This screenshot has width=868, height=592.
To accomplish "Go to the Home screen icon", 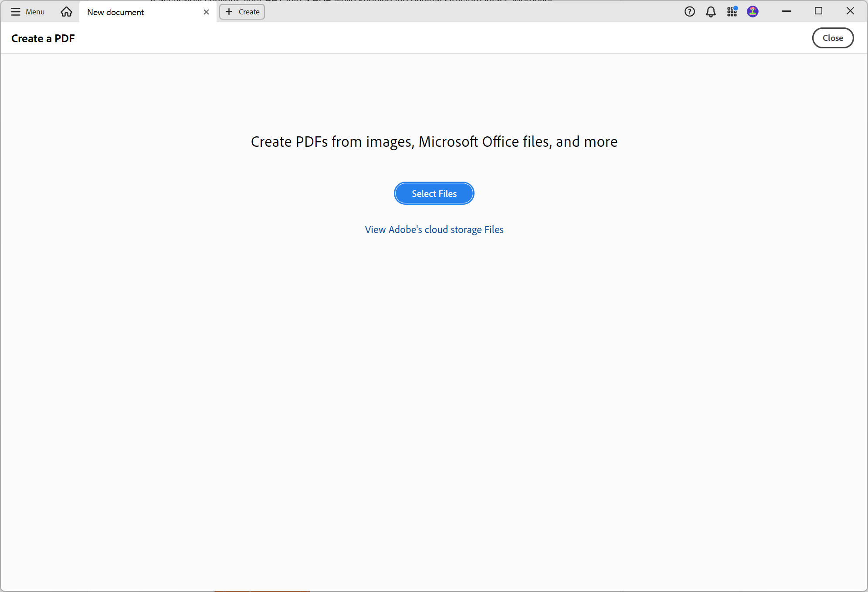I will (66, 12).
